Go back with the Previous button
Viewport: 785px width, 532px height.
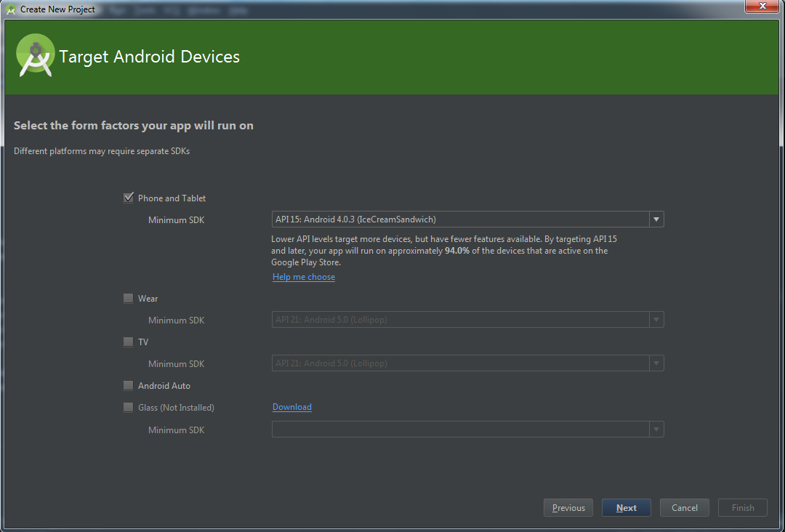[x=568, y=507]
